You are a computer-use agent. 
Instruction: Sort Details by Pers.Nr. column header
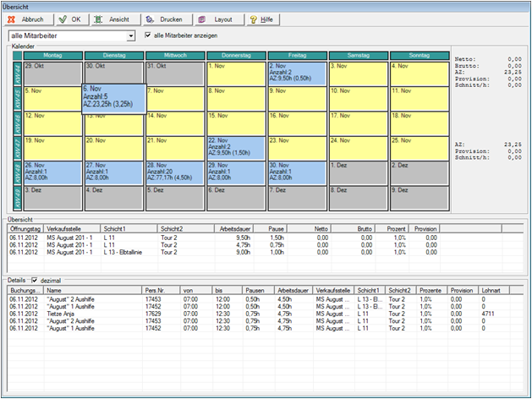pos(162,290)
